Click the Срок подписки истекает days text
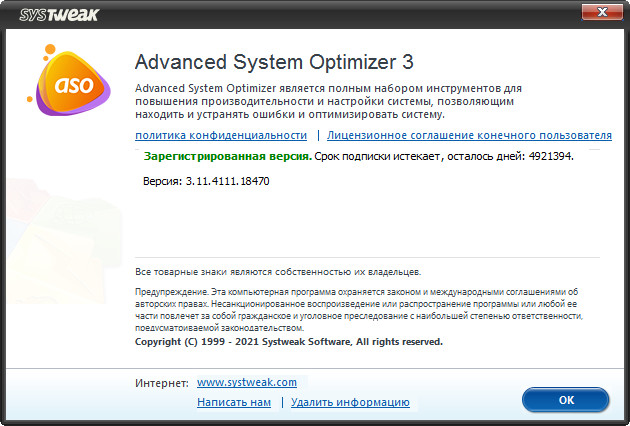 point(444,157)
